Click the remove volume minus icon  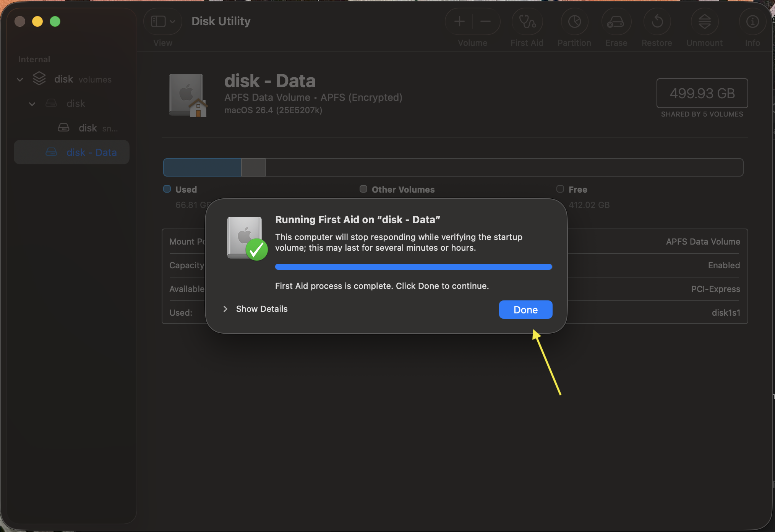pos(485,22)
